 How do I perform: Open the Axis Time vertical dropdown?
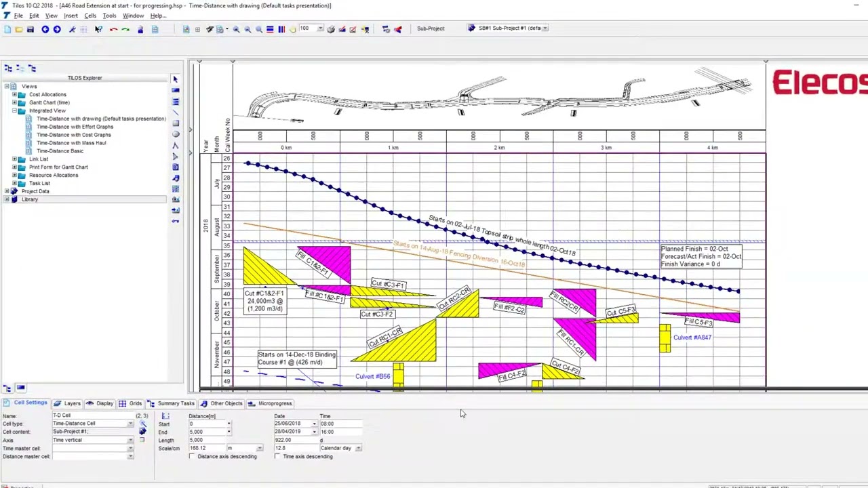click(130, 441)
